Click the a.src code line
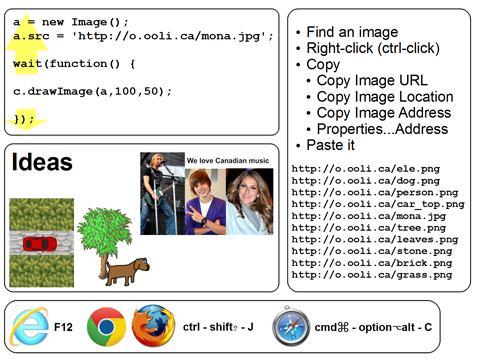Screen dimensions: 480x360 click(x=143, y=36)
